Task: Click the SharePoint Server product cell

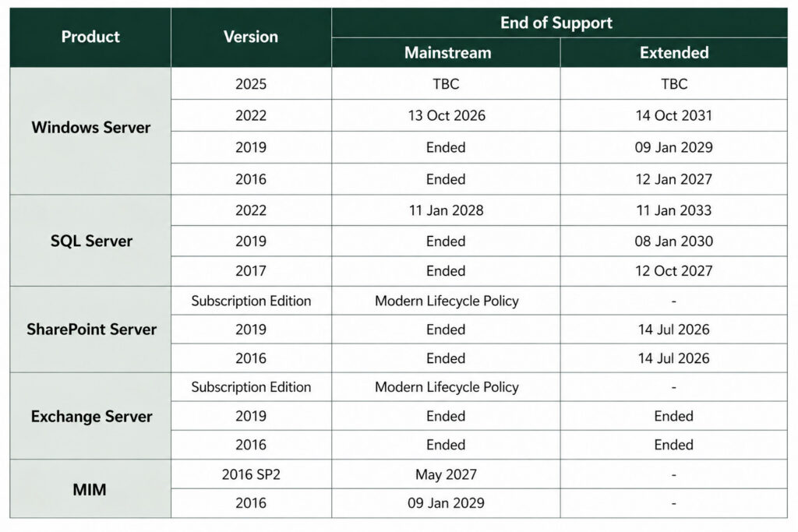Action: click(x=90, y=329)
